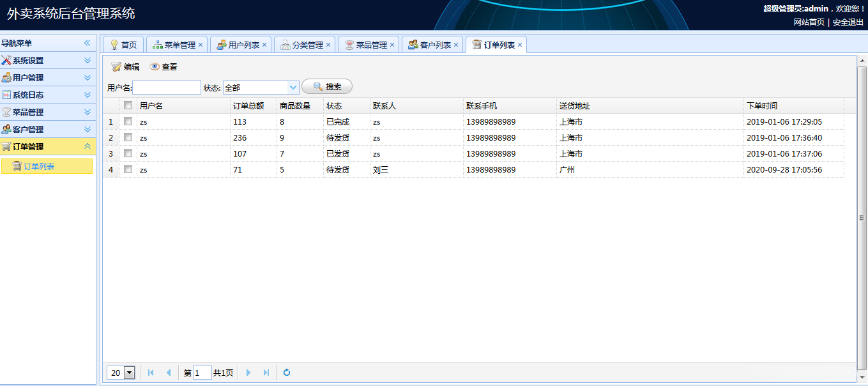Click the vertical scrollbar thumb

(862, 217)
